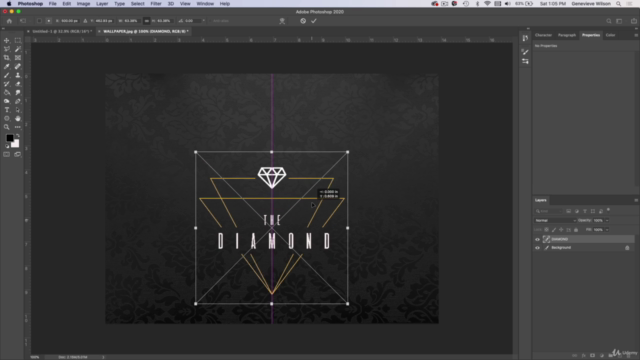This screenshot has width=640, height=360.
Task: Select the Magic Wand tool
Action: tap(18, 49)
